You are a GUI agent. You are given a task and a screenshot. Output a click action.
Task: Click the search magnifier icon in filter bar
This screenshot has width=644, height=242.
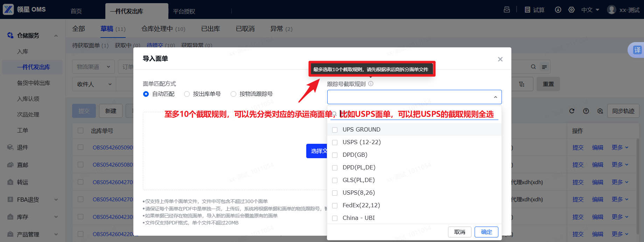(533, 67)
